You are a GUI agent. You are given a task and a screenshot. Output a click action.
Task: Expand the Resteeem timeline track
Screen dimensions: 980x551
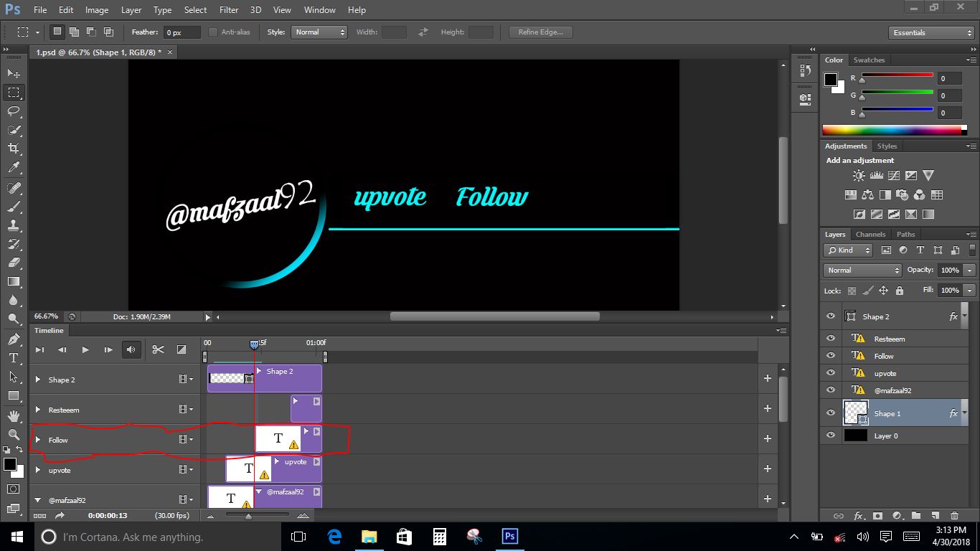pyautogui.click(x=38, y=410)
